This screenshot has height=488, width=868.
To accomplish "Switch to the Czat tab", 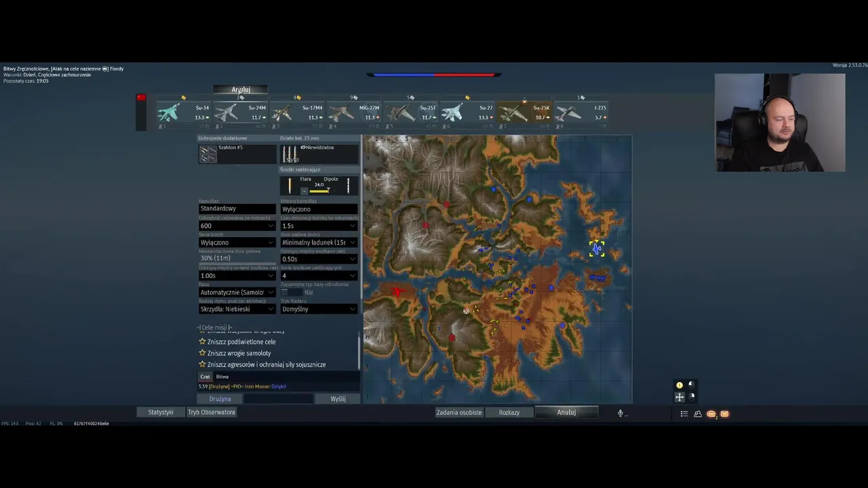I will coord(205,377).
